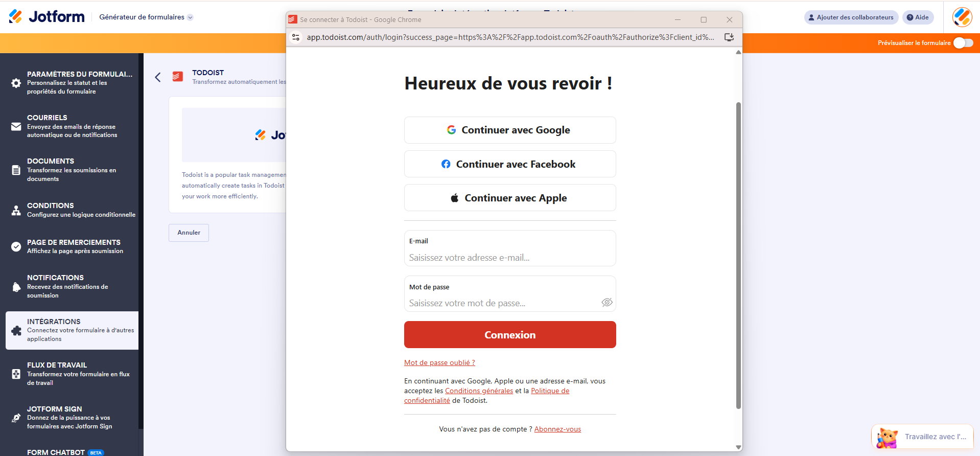The image size is (980, 456).
Task: Click the popup scroll down arrow
Action: [738, 447]
